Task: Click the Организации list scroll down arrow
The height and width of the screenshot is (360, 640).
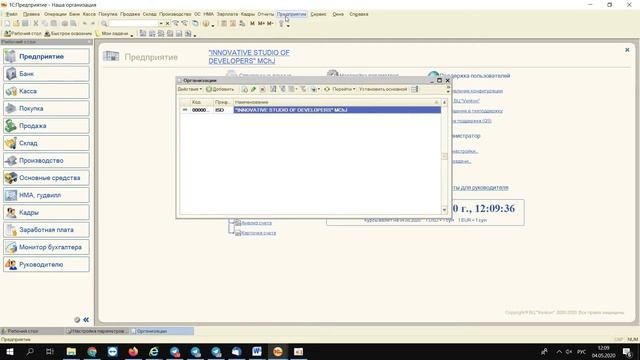Action: (x=444, y=210)
